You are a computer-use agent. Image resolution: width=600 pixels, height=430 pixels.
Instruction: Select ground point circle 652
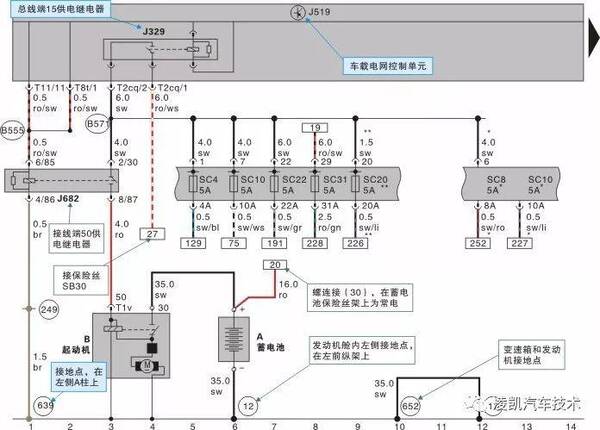coord(410,406)
